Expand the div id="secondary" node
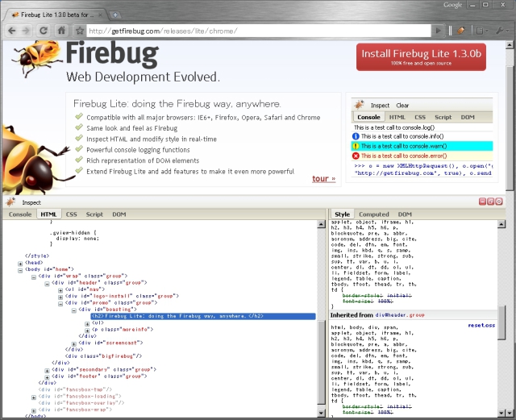This screenshot has height=420, width=516. [47, 371]
